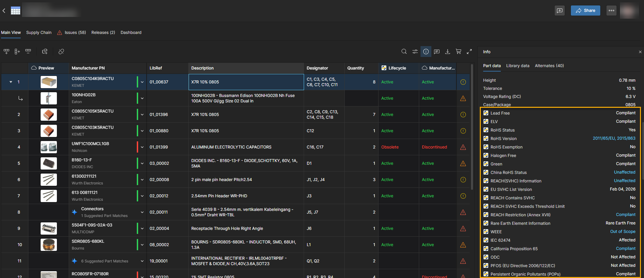Expand dropdown for C0805C104K9RACTU part
The height and width of the screenshot is (278, 644).
point(142,82)
